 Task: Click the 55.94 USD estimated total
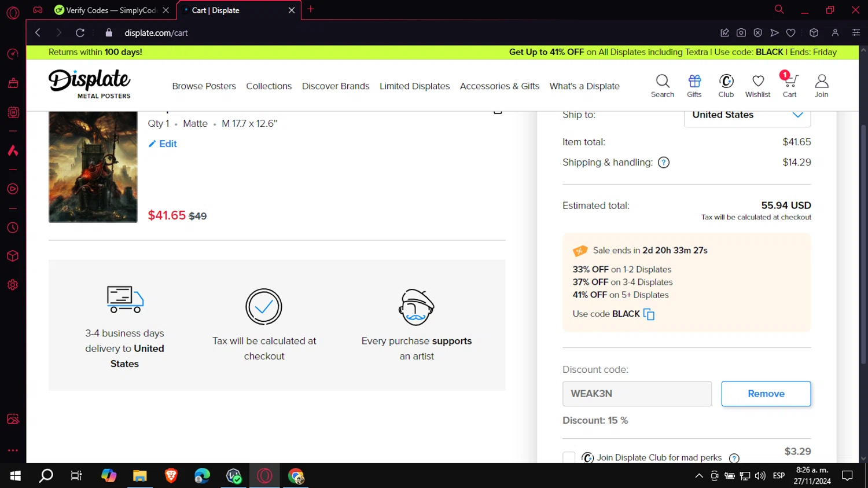[786, 206]
